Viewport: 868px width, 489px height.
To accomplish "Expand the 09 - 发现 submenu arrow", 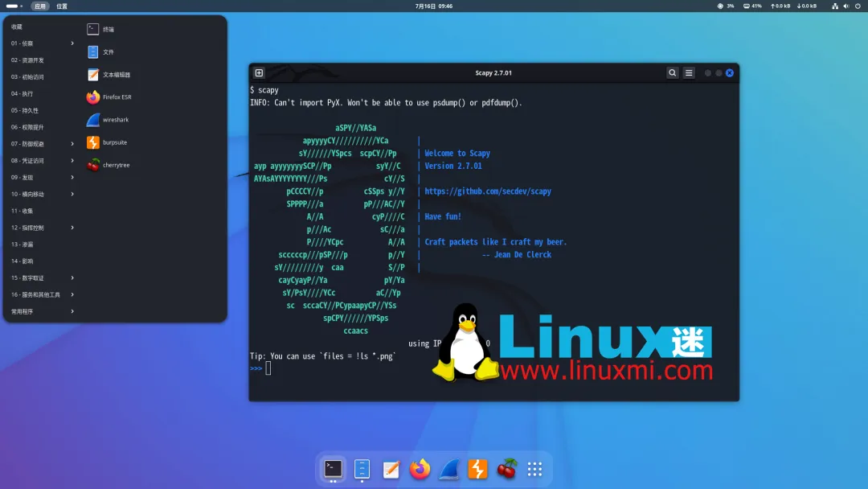I will tap(72, 177).
